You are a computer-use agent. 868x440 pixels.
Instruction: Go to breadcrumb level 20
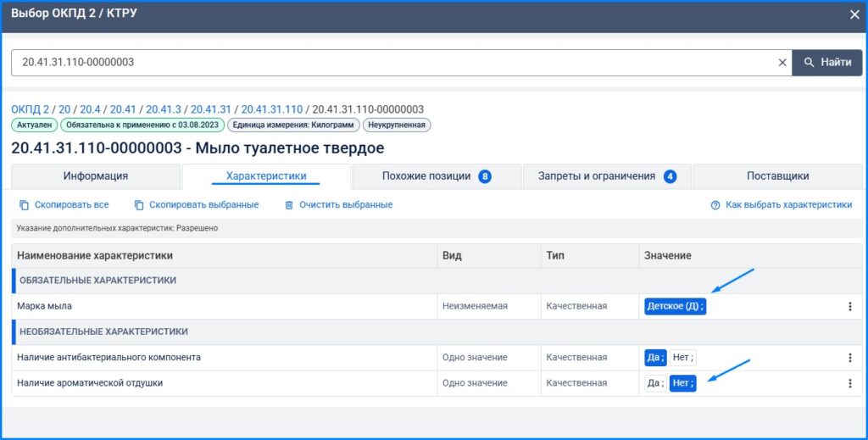click(x=64, y=109)
